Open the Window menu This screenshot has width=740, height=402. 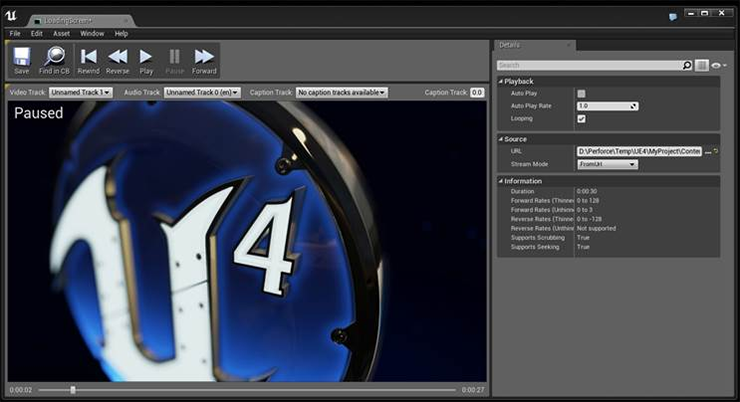(92, 34)
